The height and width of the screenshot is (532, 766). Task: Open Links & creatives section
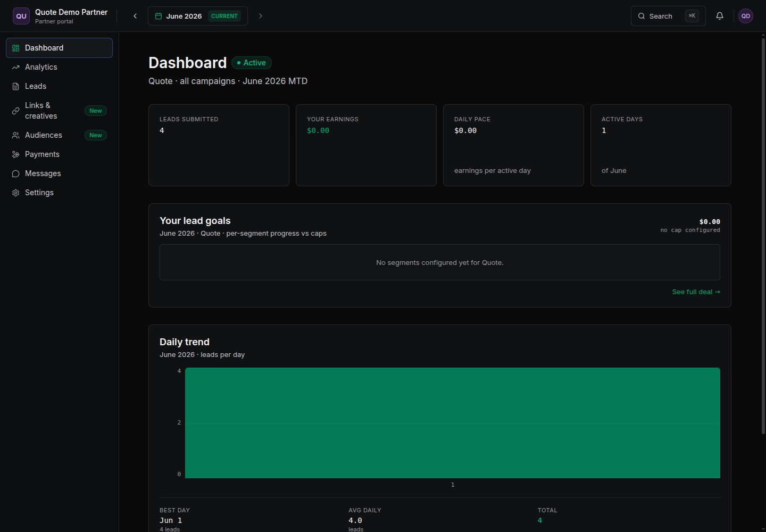point(59,111)
